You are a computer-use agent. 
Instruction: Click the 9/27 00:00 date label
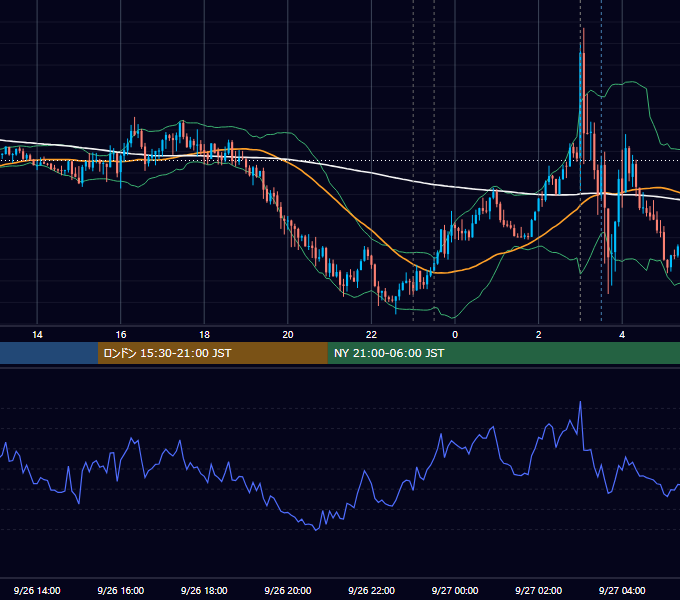[x=455, y=590]
